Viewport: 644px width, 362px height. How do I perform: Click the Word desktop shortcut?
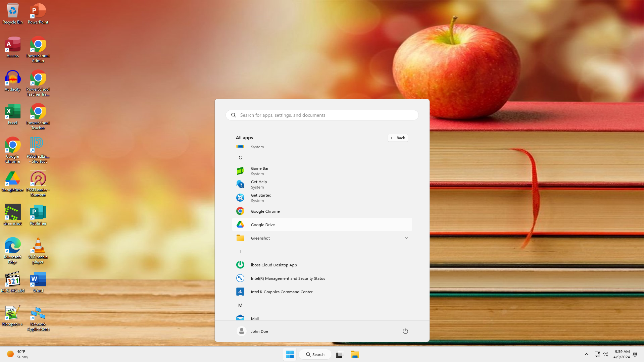pos(38,282)
